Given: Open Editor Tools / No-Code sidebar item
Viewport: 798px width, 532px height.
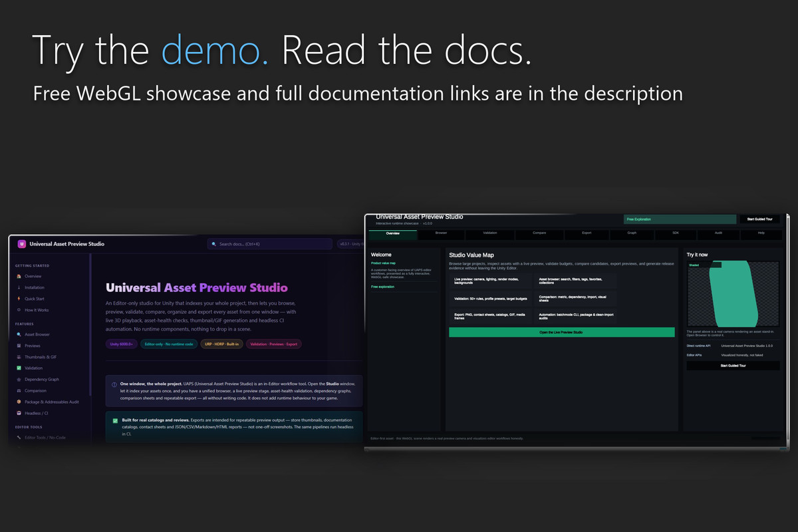Looking at the screenshot, I should 41,438.
